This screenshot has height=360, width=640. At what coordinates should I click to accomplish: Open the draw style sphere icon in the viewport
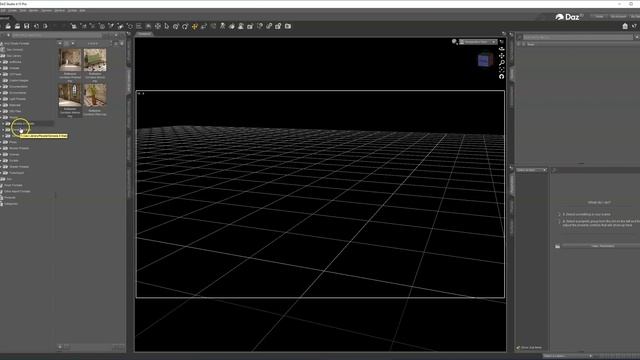(x=454, y=42)
